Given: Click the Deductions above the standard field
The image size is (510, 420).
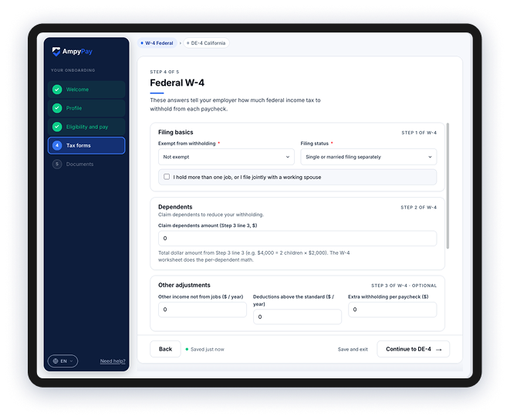Looking at the screenshot, I should click(x=297, y=317).
